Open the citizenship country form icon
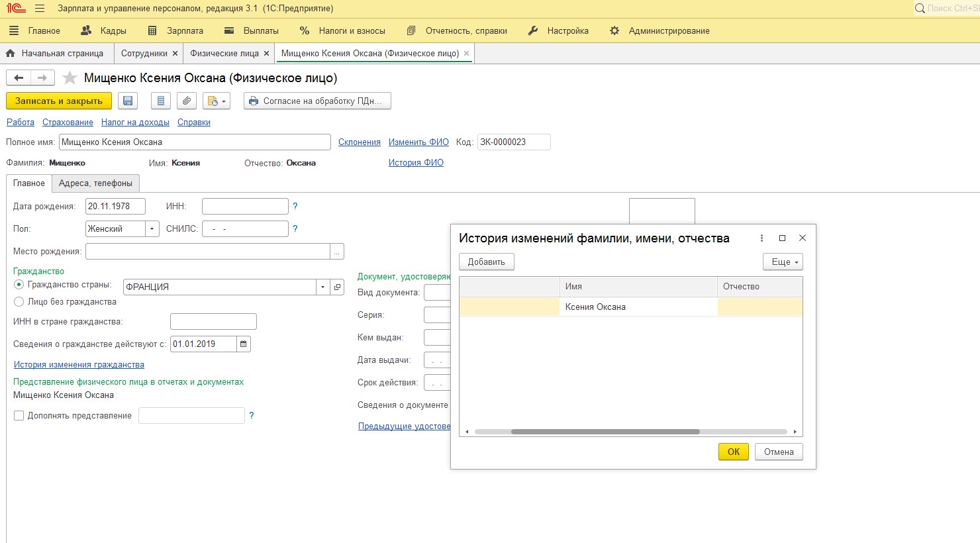The image size is (980, 543). coord(337,287)
